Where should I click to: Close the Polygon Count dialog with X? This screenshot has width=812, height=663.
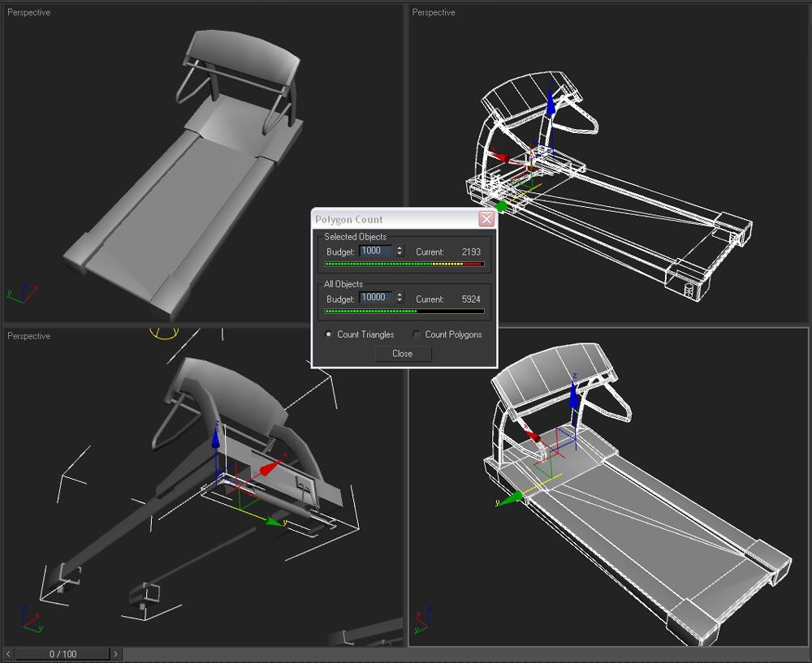coord(486,219)
